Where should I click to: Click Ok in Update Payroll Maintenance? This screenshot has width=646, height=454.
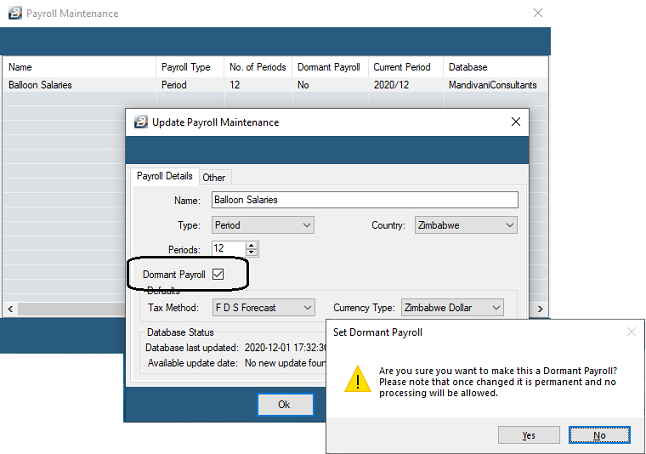point(285,405)
